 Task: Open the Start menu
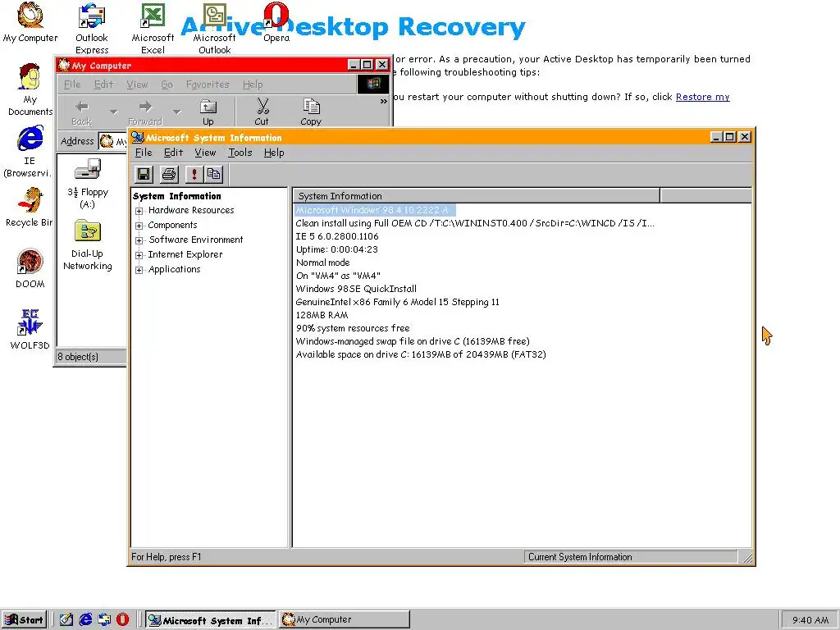(24, 620)
